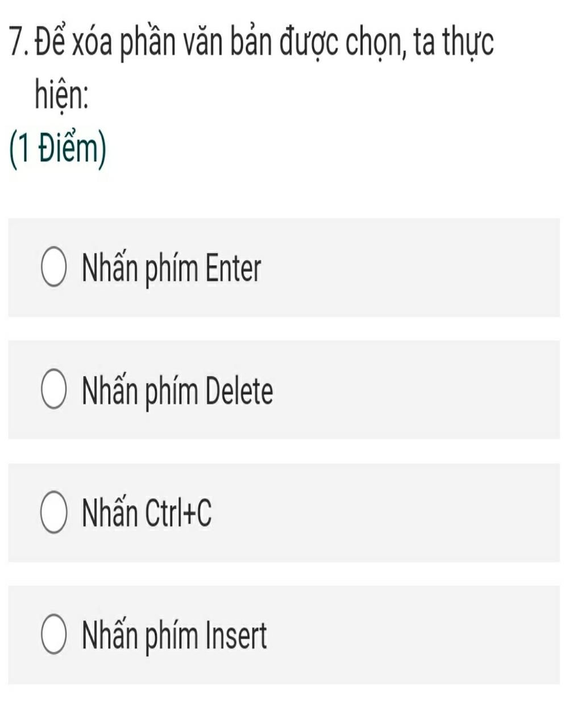Select the Insert key radio button

coord(53,635)
